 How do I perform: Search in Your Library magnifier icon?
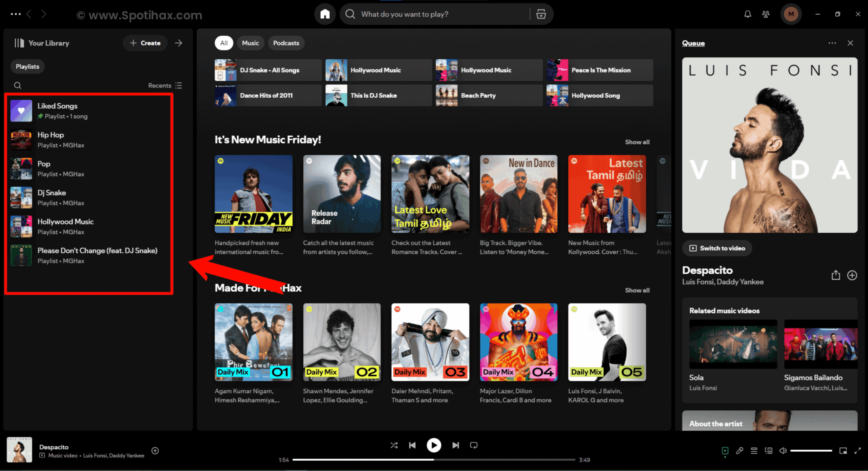pyautogui.click(x=18, y=85)
